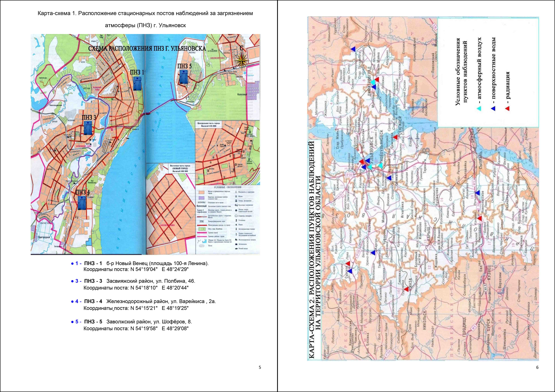This screenshot has height=392, width=555.
Task: Click the ПНЗ 1 station icon on the city map
Action: tap(137, 83)
